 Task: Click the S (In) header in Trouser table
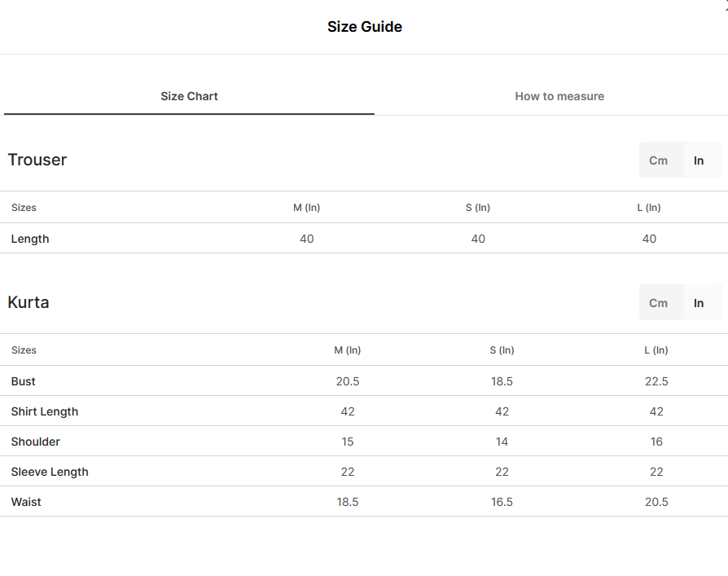[x=478, y=208]
